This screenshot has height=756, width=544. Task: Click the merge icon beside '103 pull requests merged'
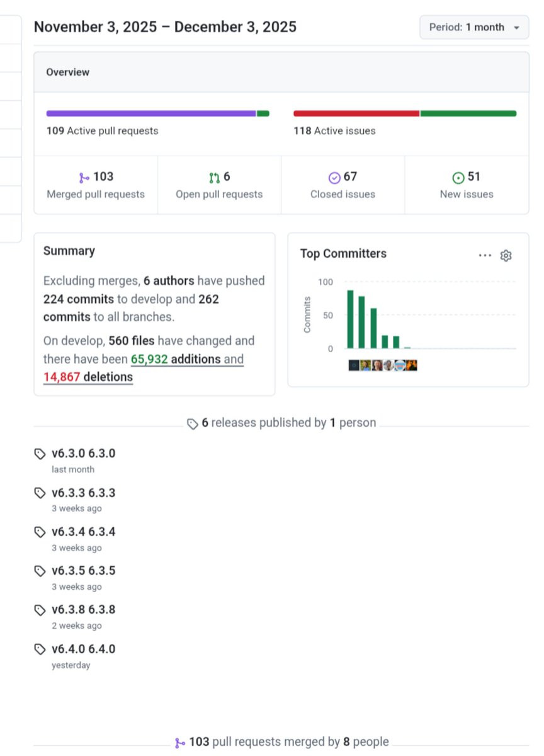click(x=180, y=743)
